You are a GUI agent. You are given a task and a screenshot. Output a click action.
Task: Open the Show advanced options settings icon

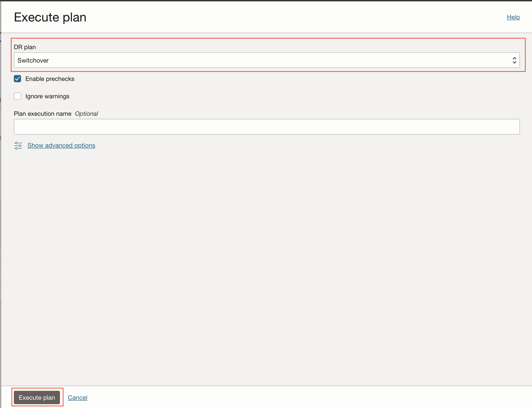pos(18,145)
